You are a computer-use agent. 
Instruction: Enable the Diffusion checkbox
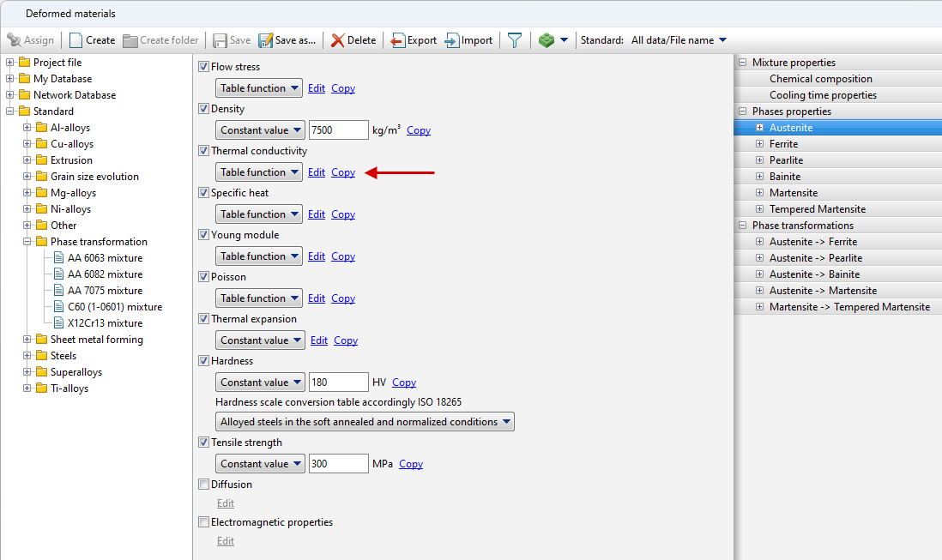(203, 485)
